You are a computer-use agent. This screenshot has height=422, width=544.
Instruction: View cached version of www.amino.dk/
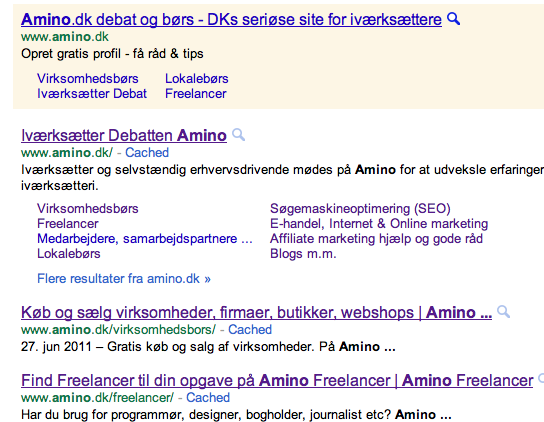point(147,152)
